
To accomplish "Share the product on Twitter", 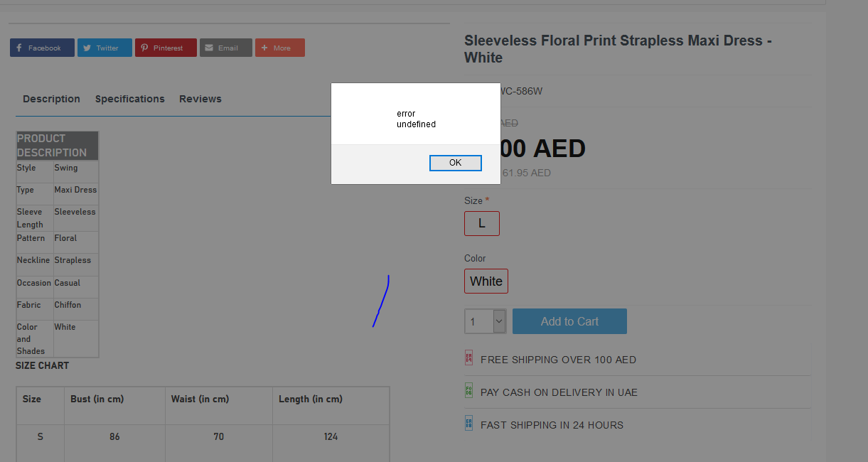I will coord(105,48).
